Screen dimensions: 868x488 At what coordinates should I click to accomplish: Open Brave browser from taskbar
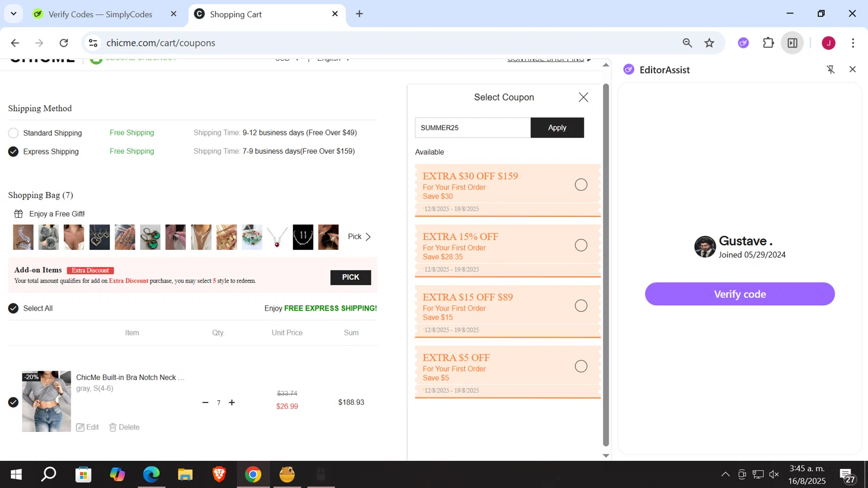[219, 475]
